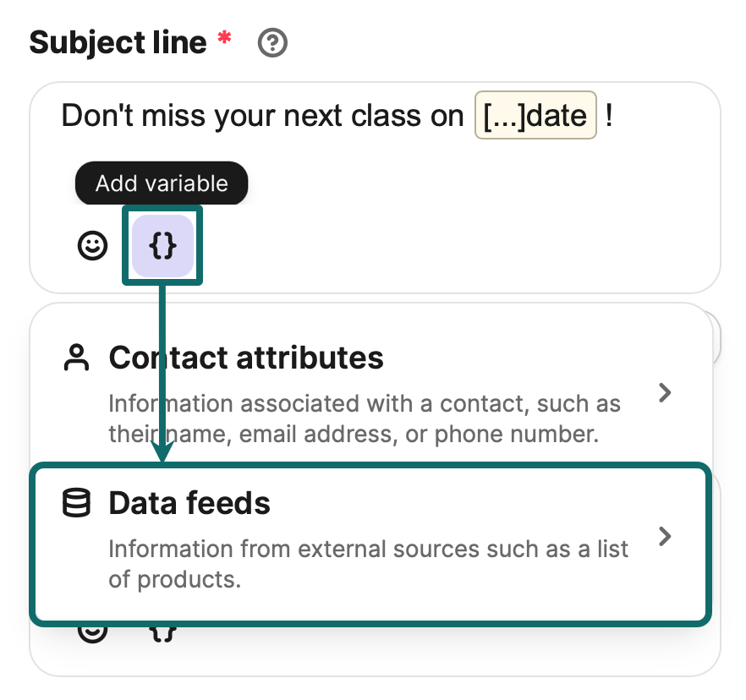
Task: Click the person icon beside Contact attributes
Action: (77, 358)
